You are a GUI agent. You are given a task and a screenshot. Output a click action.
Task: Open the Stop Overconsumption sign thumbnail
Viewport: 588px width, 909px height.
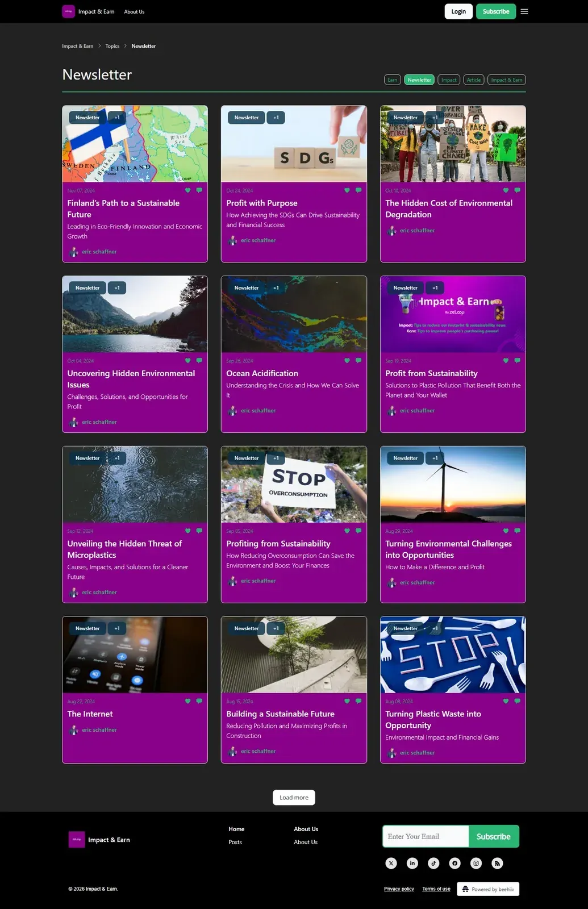point(294,485)
